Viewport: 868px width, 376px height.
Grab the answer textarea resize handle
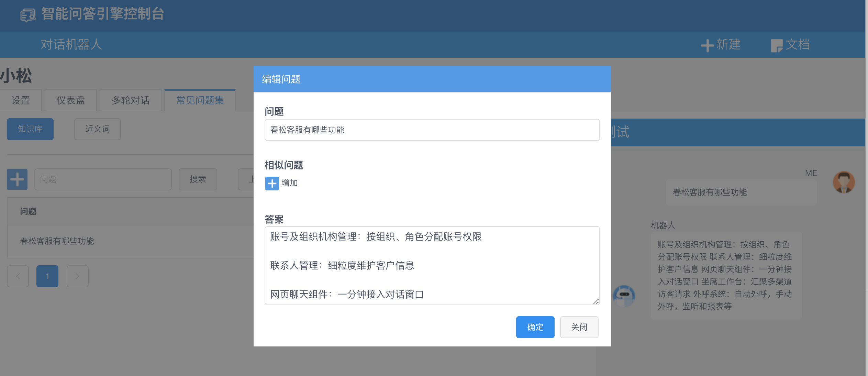pyautogui.click(x=596, y=301)
